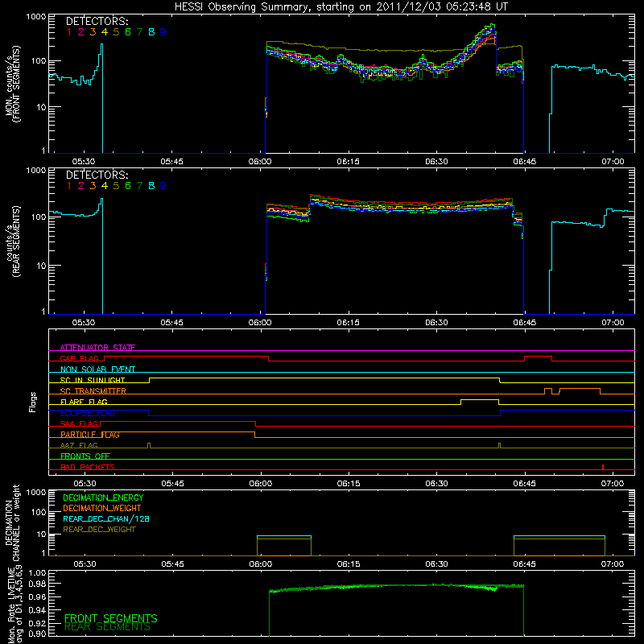This screenshot has height=644, width=644.
Task: Click 06:30 tick under rear segments plot
Action: click(x=436, y=323)
